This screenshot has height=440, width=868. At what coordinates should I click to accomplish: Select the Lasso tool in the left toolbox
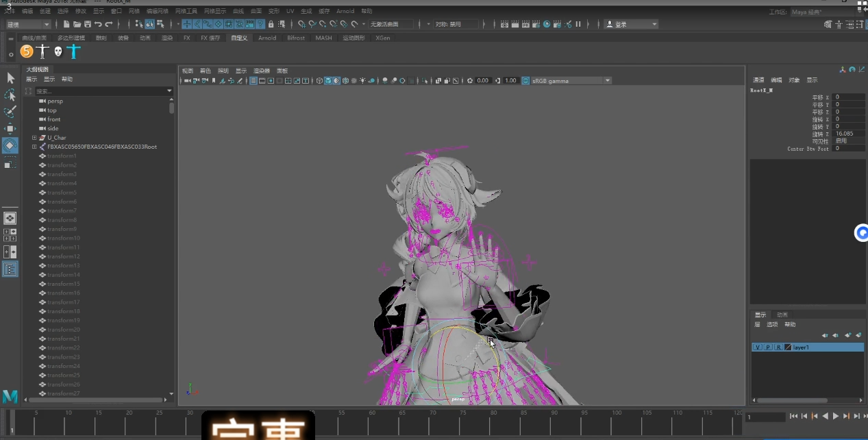tap(10, 95)
